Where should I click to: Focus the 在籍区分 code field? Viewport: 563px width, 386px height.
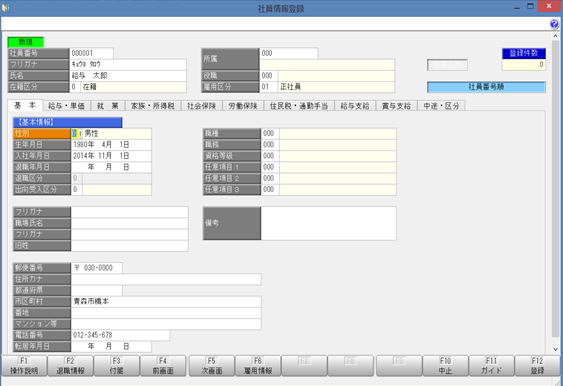[x=75, y=87]
